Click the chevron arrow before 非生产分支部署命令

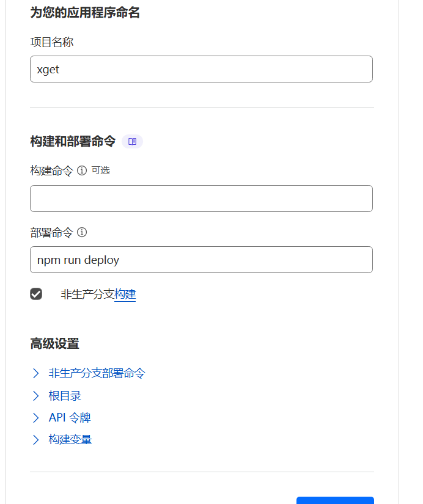[36, 373]
